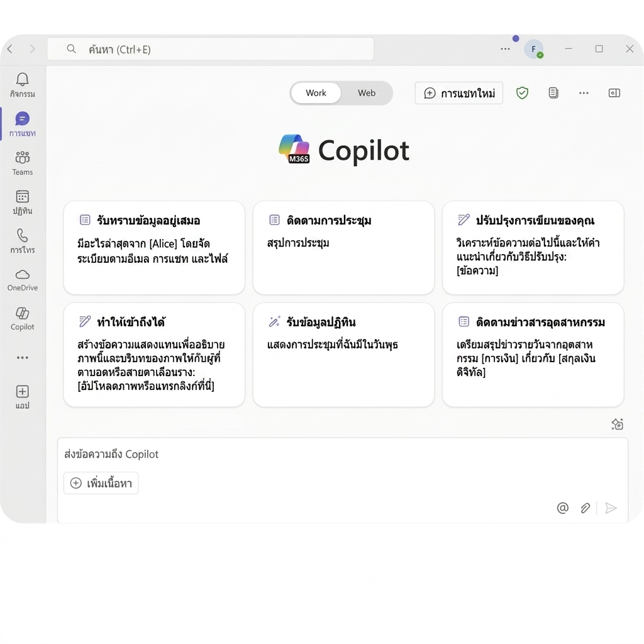
Task: Open title bar settings and more ellipsis
Action: 505,49
